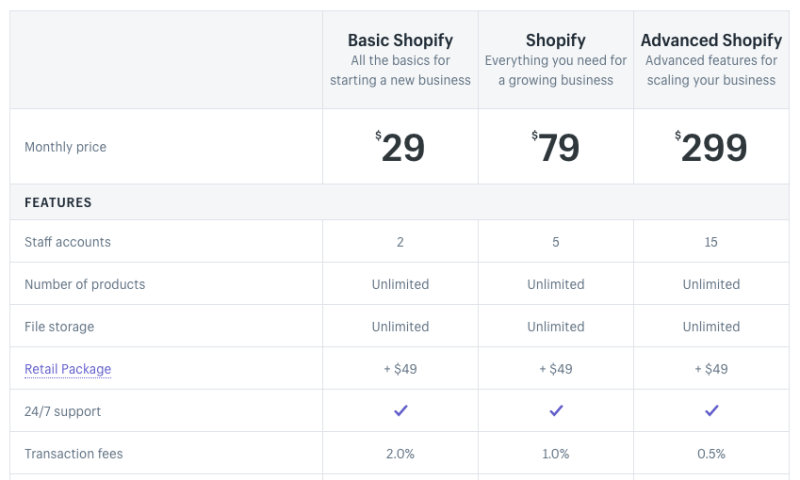The width and height of the screenshot is (800, 480).
Task: Open the Retail Package link
Action: [68, 369]
